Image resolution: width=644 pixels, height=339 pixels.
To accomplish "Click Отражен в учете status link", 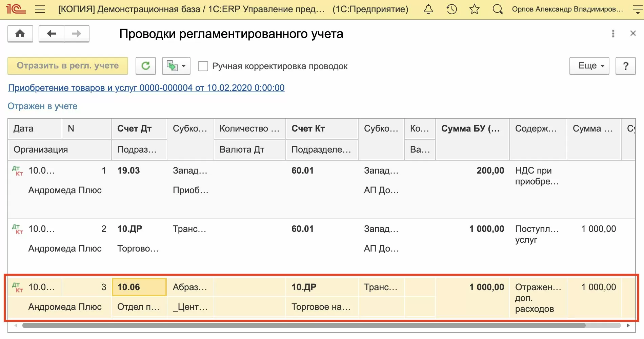I will coord(42,106).
